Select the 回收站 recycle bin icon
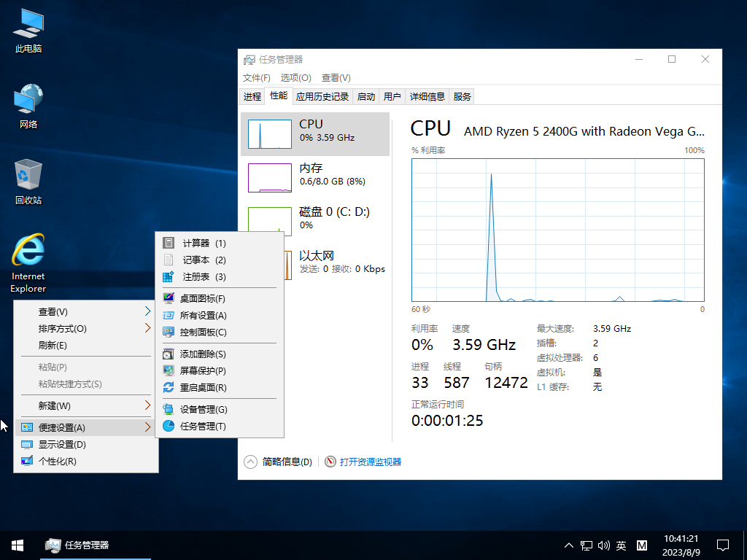The image size is (747, 560). coord(28,182)
